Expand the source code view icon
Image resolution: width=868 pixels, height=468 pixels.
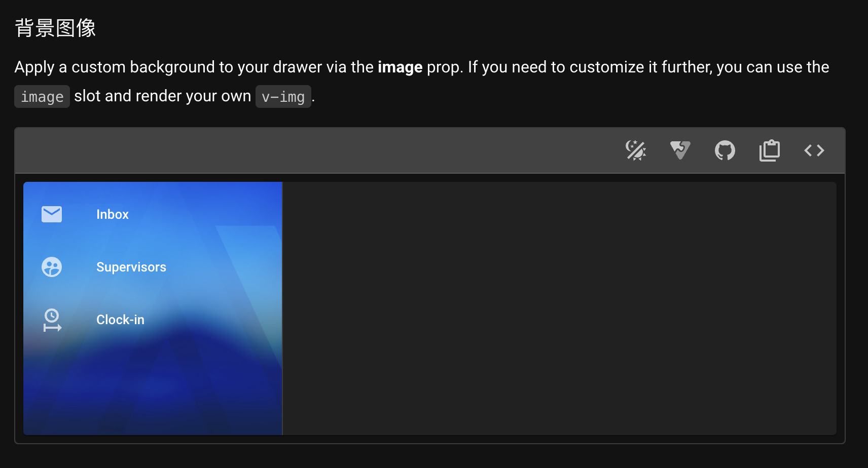[x=814, y=150]
